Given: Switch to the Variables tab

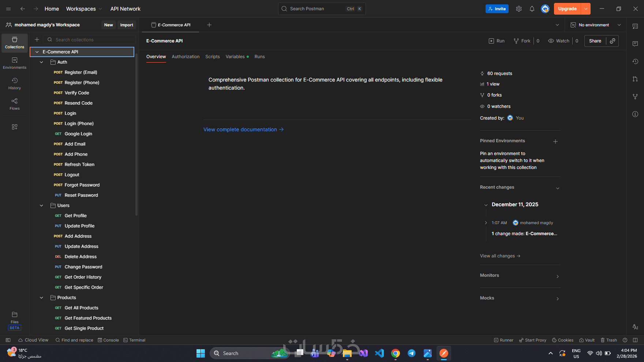Looking at the screenshot, I should tap(237, 57).
